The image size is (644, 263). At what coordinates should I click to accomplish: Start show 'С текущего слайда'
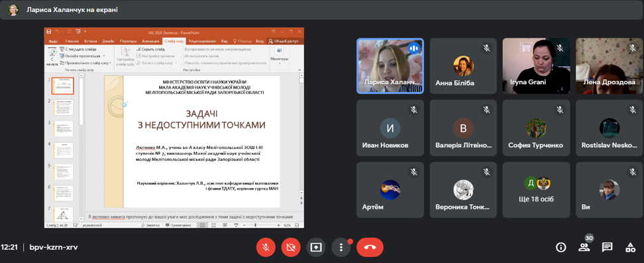click(x=78, y=49)
